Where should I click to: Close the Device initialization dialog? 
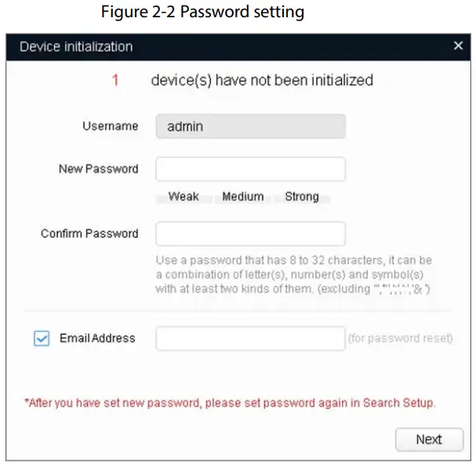pos(459,46)
